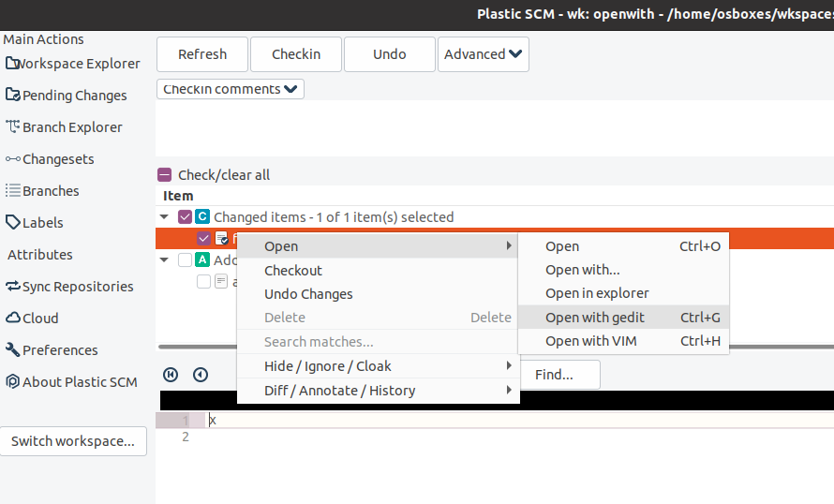Choose Open with... in the submenu
The width and height of the screenshot is (834, 504).
pos(623,270)
